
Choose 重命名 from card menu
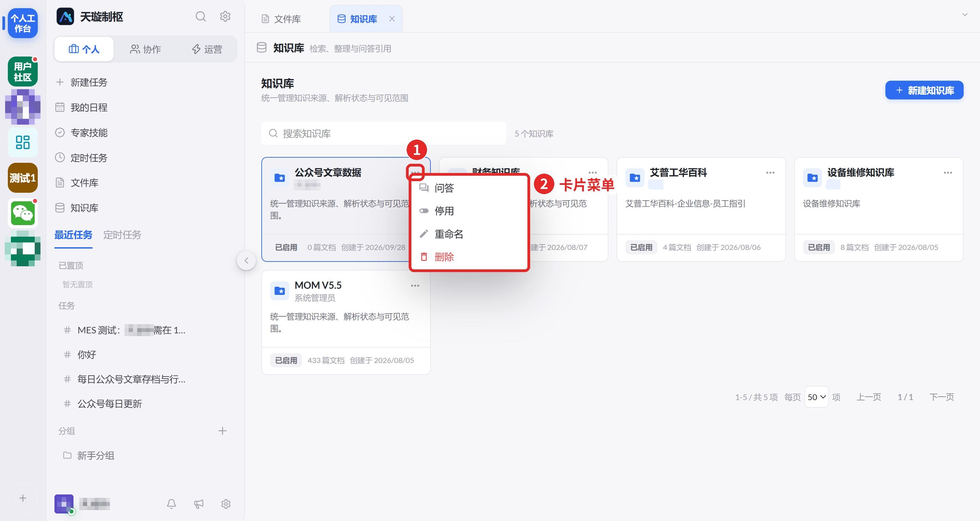[x=469, y=234]
